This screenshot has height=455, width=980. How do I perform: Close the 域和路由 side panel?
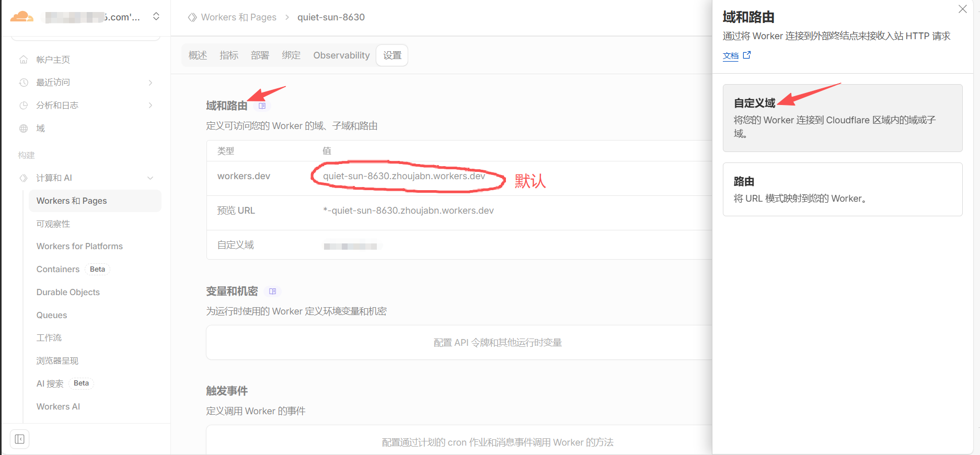[962, 9]
